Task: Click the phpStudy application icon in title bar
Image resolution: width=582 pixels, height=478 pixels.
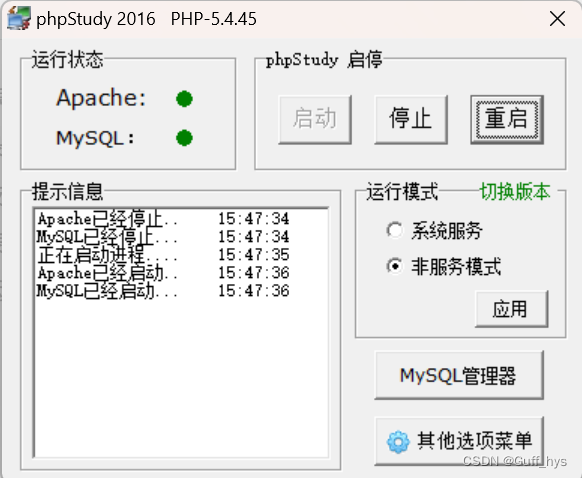Action: [x=19, y=18]
